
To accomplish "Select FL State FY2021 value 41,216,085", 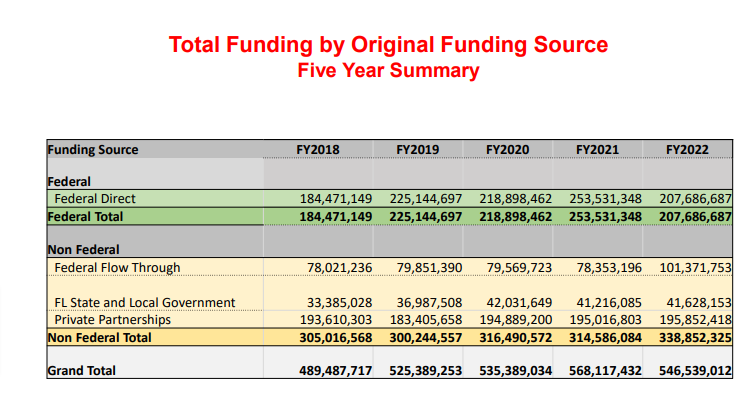I will point(609,302).
